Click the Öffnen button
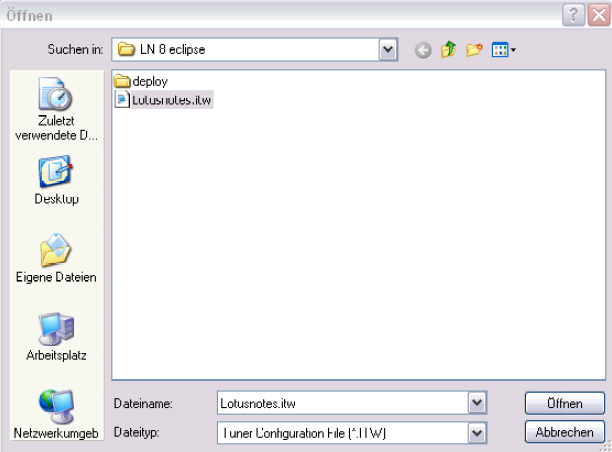The image size is (612, 452). [564, 403]
